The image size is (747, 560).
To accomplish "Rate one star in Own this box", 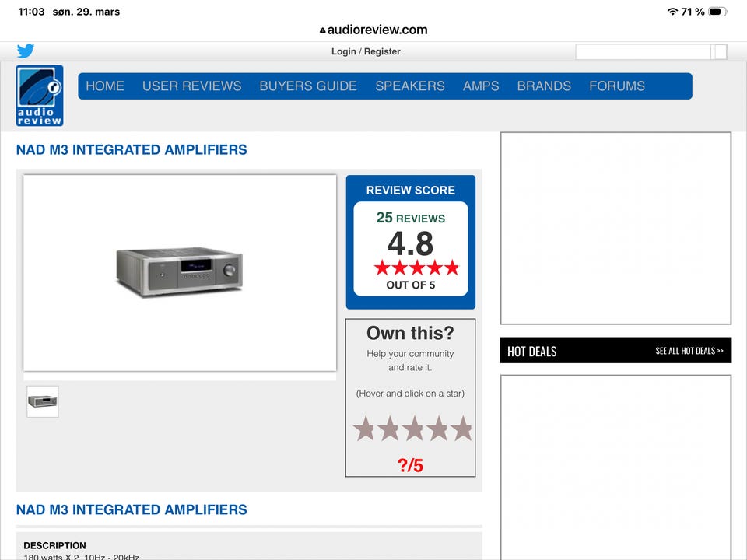I will click(364, 428).
